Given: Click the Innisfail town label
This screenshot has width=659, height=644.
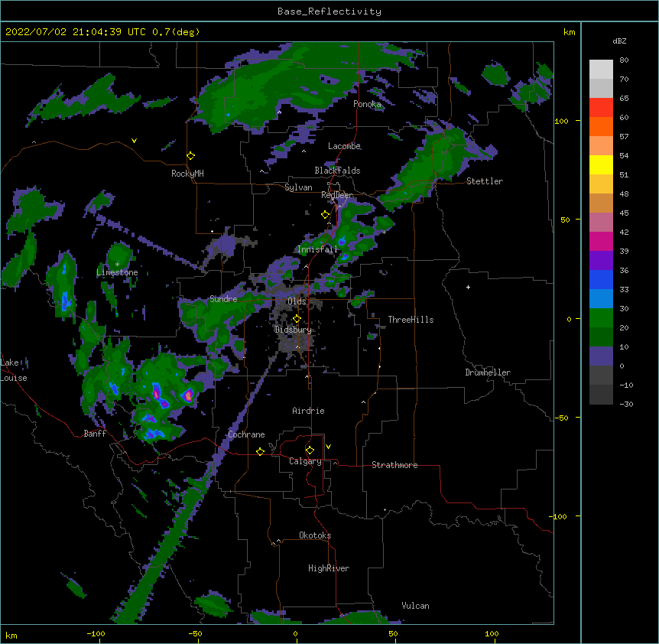Looking at the screenshot, I should (x=317, y=249).
